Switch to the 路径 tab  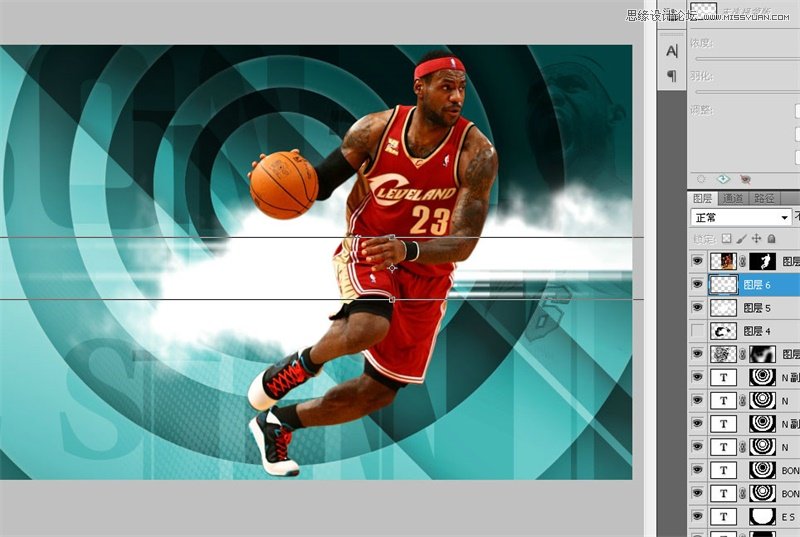(x=764, y=198)
